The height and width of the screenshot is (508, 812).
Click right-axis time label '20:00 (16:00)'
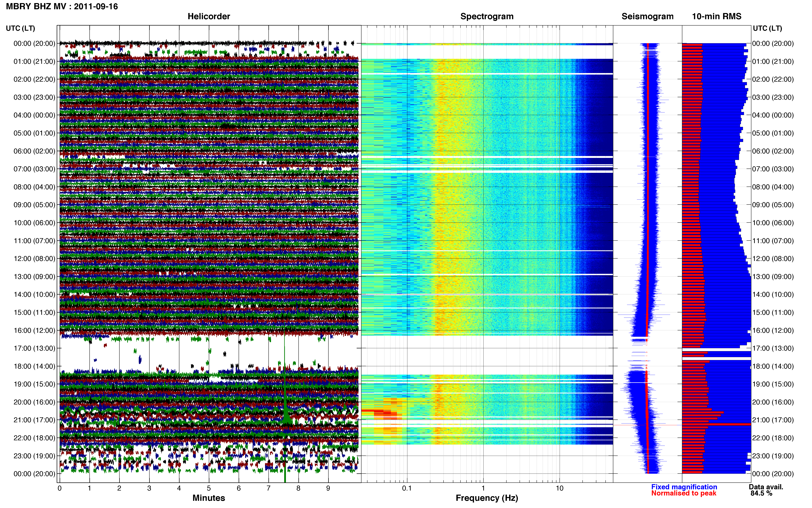tap(773, 402)
